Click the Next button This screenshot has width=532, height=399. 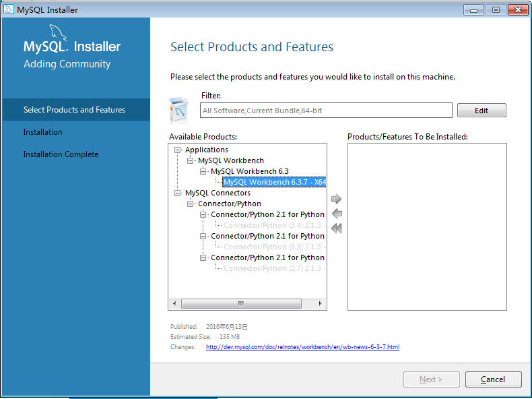[431, 379]
